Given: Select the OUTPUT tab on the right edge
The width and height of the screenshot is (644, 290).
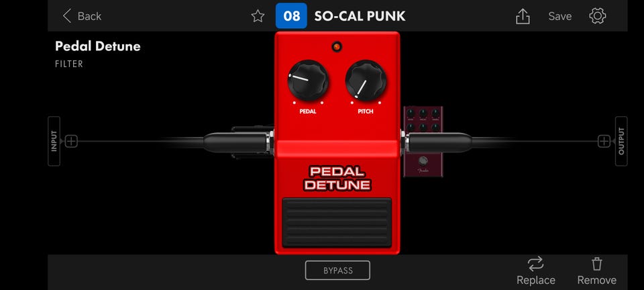Looking at the screenshot, I should coord(621,141).
